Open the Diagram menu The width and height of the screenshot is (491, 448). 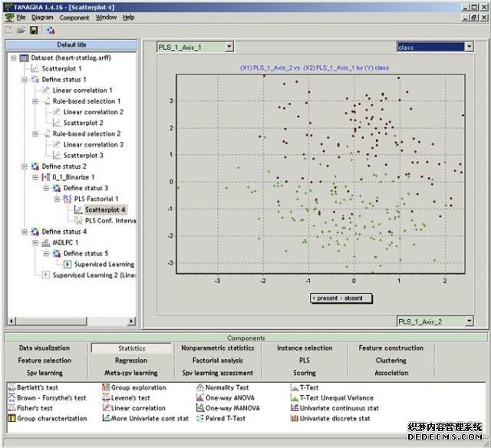(42, 17)
